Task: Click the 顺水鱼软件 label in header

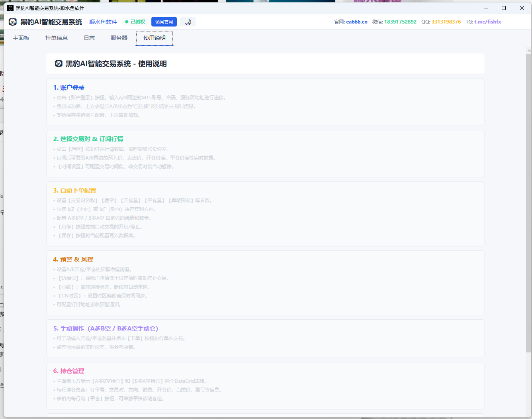Action: point(103,22)
